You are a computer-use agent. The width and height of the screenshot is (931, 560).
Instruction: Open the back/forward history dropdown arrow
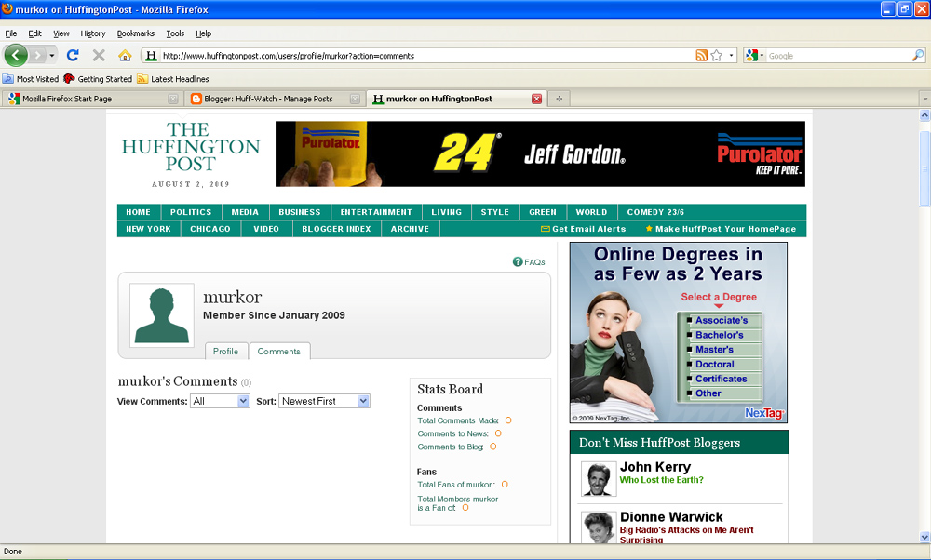pos(51,56)
